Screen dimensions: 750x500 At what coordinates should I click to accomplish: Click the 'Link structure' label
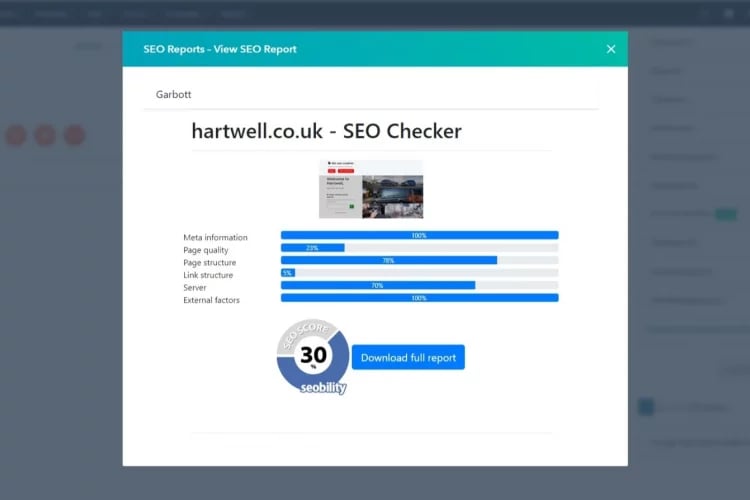pos(208,275)
